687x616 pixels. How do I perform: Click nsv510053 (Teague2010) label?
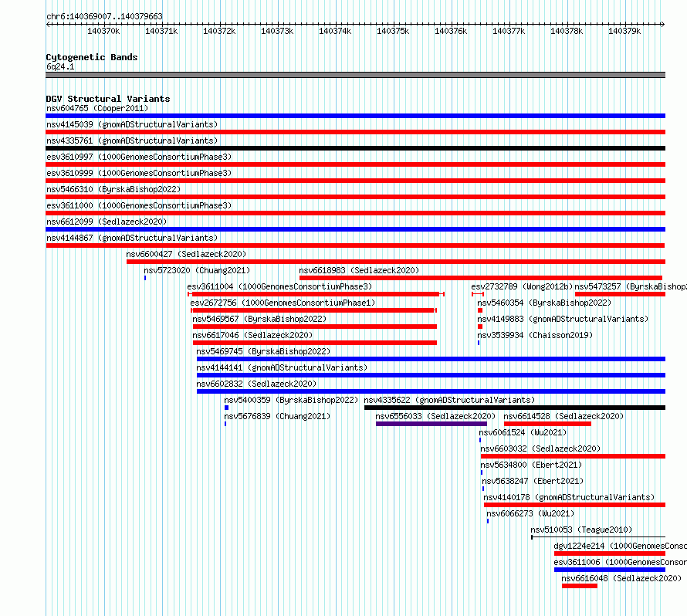[x=581, y=530]
